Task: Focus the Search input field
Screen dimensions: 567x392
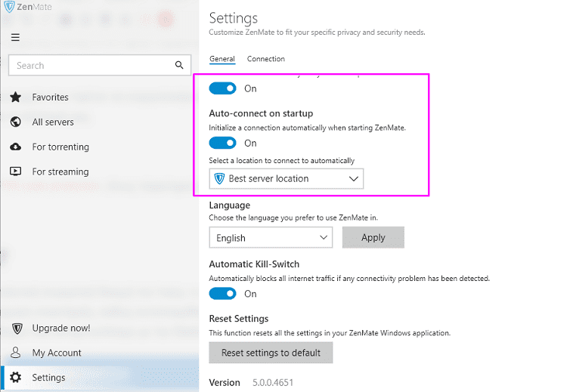Action: point(100,65)
